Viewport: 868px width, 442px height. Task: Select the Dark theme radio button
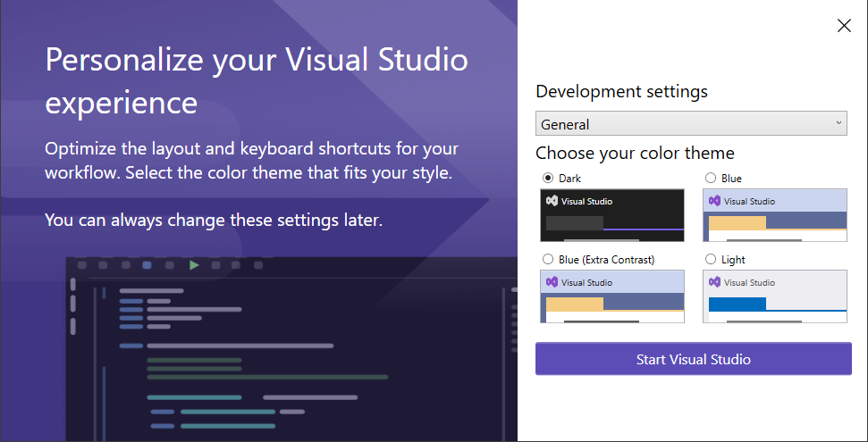pyautogui.click(x=548, y=178)
